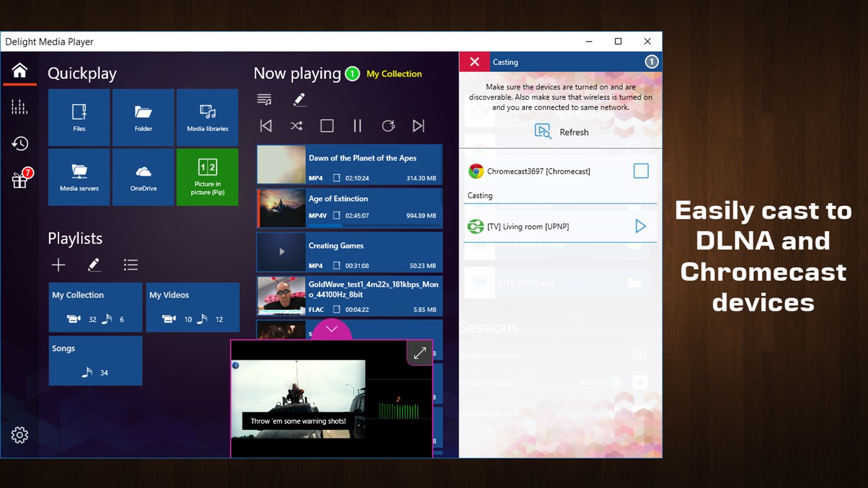Expand the mini player to fullscreen
The image size is (868, 488).
click(x=419, y=353)
